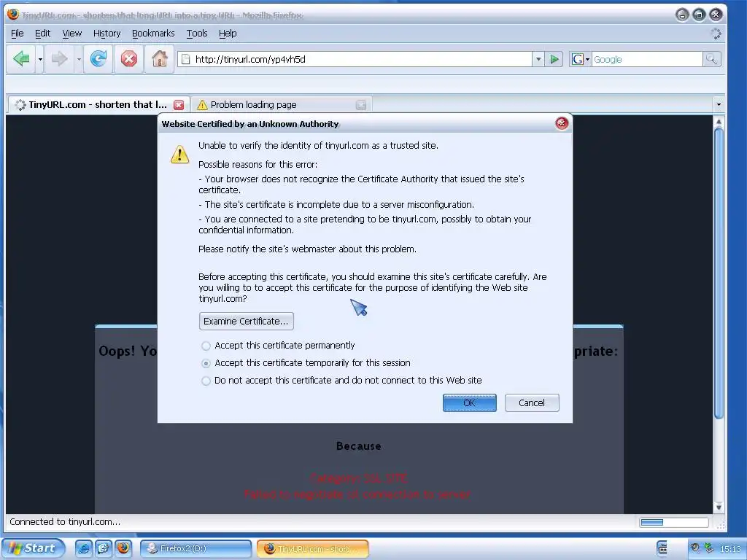Screen dimensions: 747x560
Task: Open the File menu
Action: coord(18,34)
